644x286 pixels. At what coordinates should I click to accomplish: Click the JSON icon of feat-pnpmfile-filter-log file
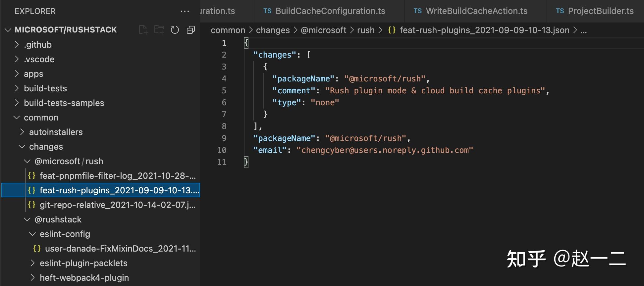pos(32,176)
